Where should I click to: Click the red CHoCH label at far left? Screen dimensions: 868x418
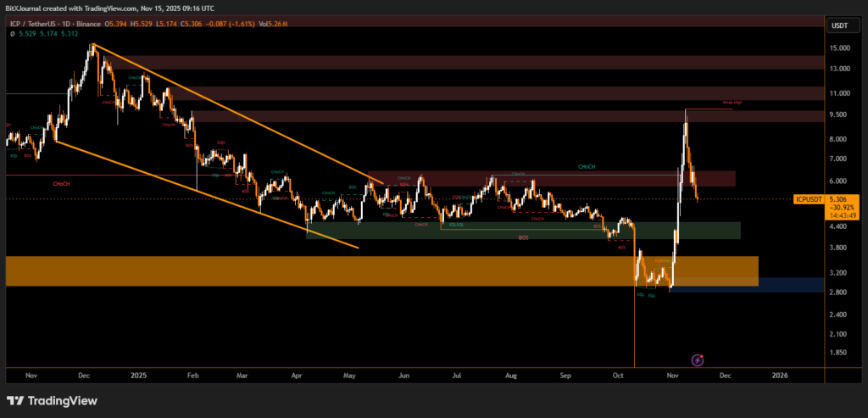[61, 183]
